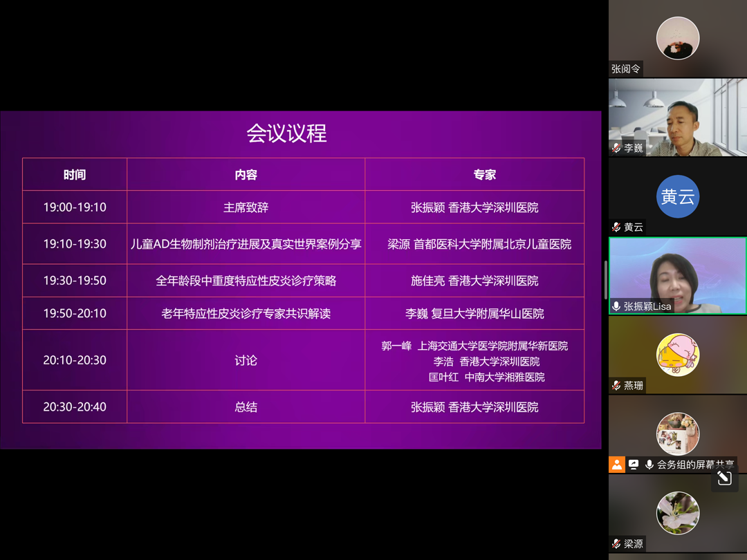The image size is (747, 560).
Task: Click the time cell 19:10-19:30
Action: pyautogui.click(x=75, y=244)
